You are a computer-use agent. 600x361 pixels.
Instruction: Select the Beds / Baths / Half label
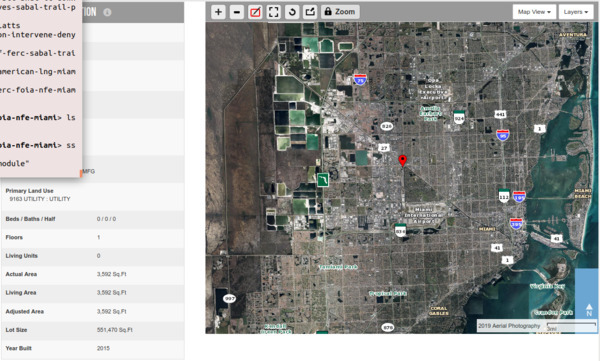30,219
